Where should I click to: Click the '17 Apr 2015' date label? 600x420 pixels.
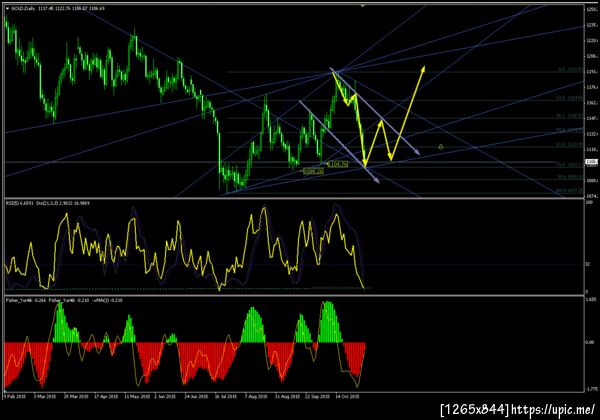pos(106,397)
